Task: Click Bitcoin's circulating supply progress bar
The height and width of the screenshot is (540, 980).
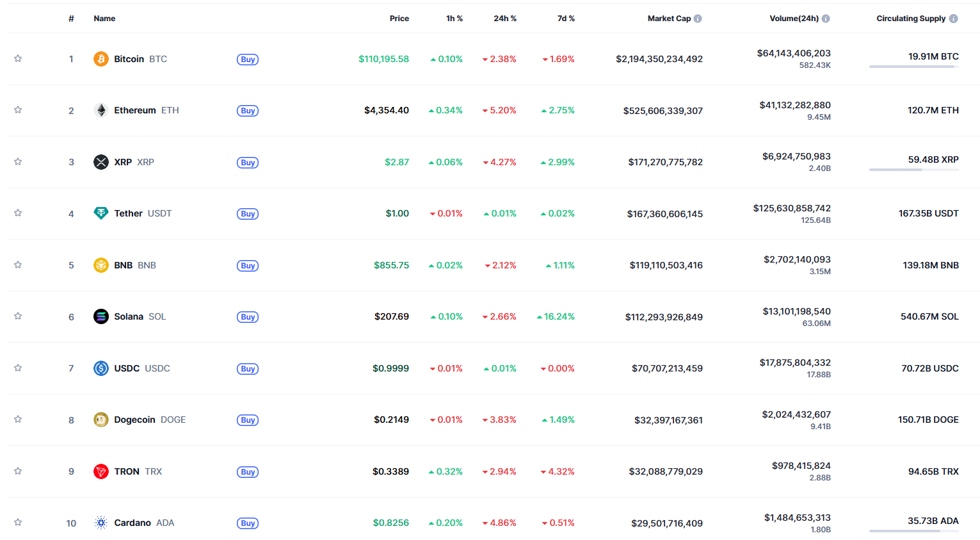Action: (x=914, y=67)
